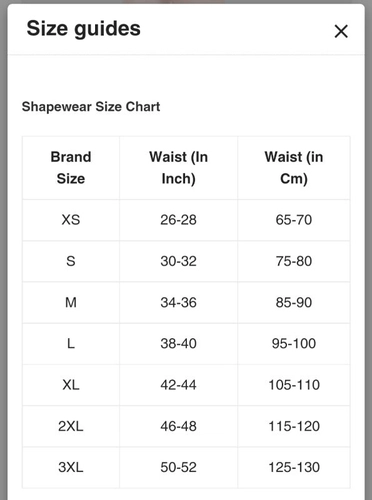Click the Size guides heading

pyautogui.click(x=84, y=29)
